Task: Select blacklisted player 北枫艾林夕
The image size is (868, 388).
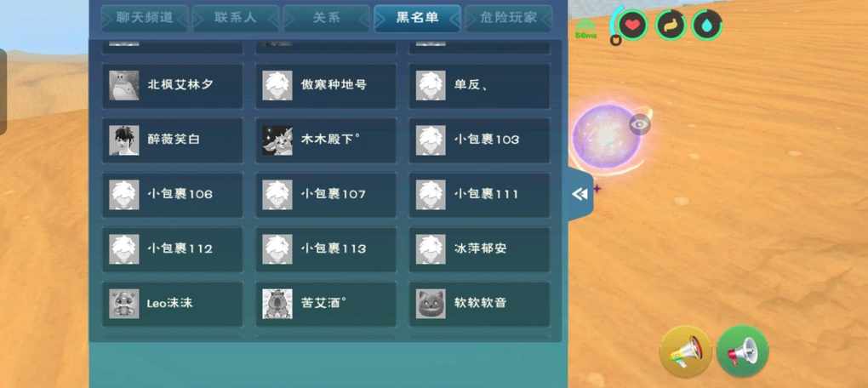Action: click(173, 85)
